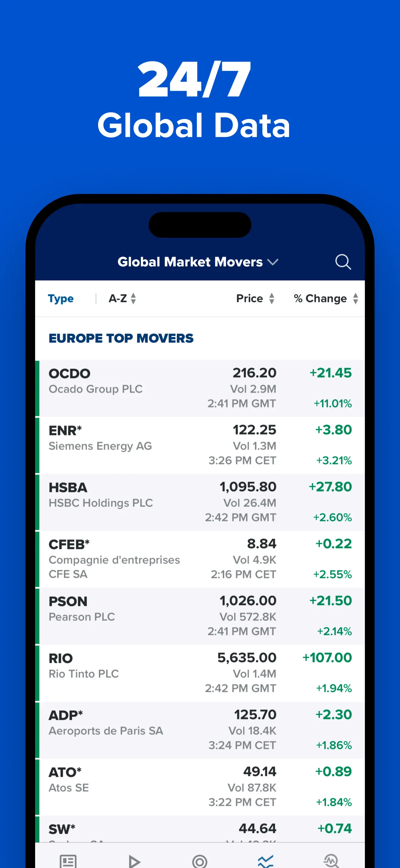Select the markets chart tab icon
The width and height of the screenshot is (400, 868).
point(266,861)
